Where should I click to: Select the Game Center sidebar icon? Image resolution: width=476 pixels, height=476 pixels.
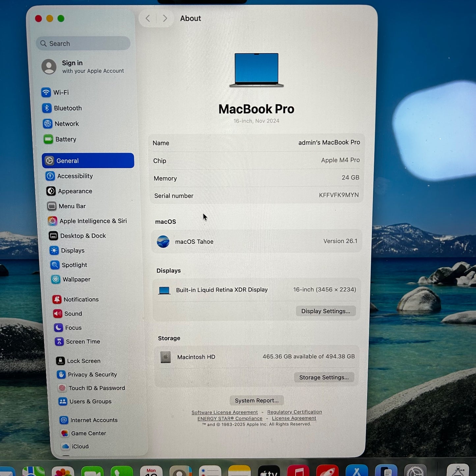pos(65,434)
